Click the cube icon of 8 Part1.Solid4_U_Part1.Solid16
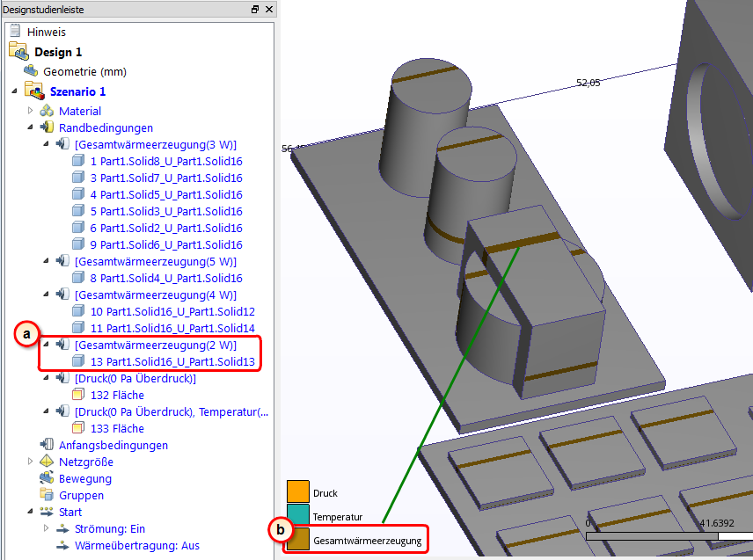The width and height of the screenshot is (753, 560). point(78,278)
